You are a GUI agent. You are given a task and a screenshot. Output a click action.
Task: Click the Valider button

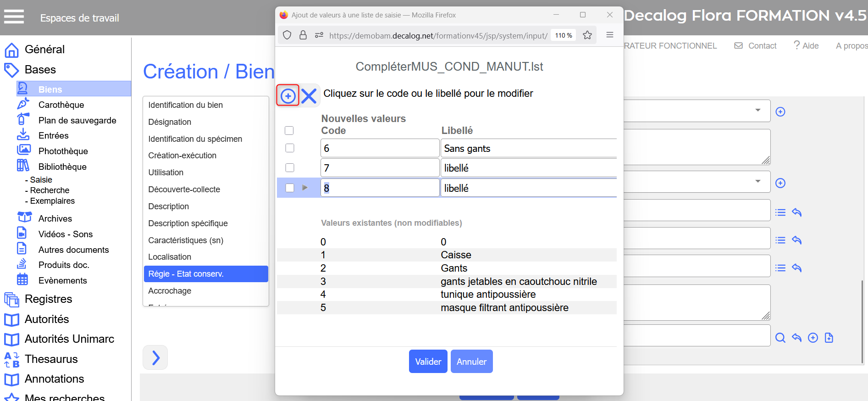pos(428,362)
